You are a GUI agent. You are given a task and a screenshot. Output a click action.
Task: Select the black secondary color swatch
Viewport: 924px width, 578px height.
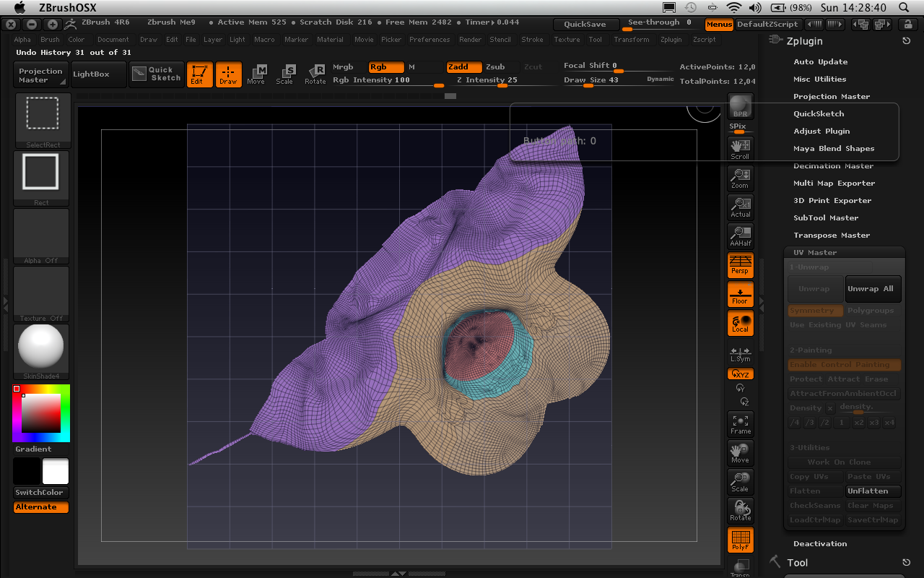click(x=27, y=471)
